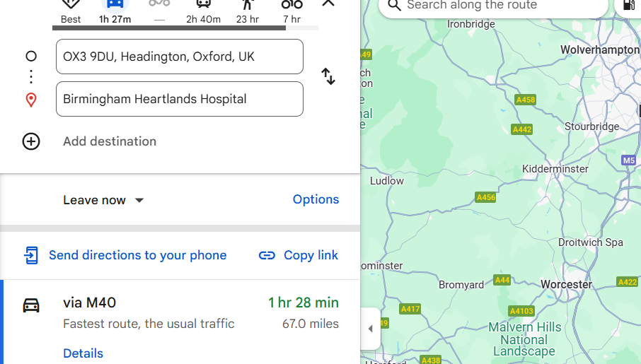Image resolution: width=641 pixels, height=364 pixels.
Task: Click the Copy link button
Action: pos(299,255)
